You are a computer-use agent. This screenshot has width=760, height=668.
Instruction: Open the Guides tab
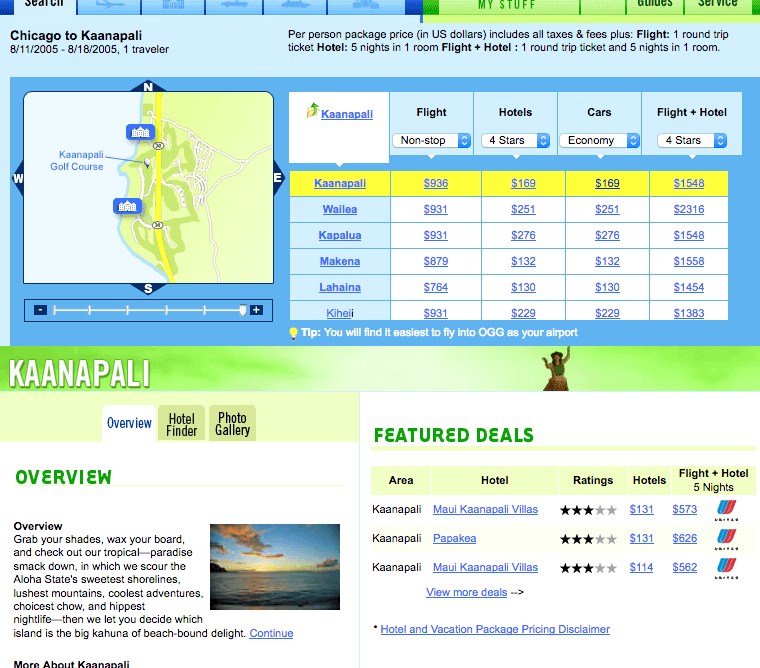pos(654,5)
